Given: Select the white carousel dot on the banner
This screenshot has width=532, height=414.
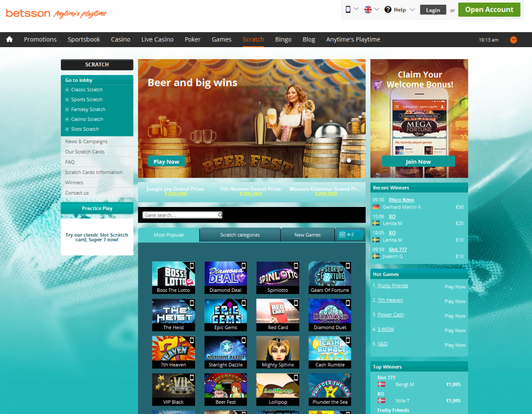Looking at the screenshot, I should [x=349, y=160].
